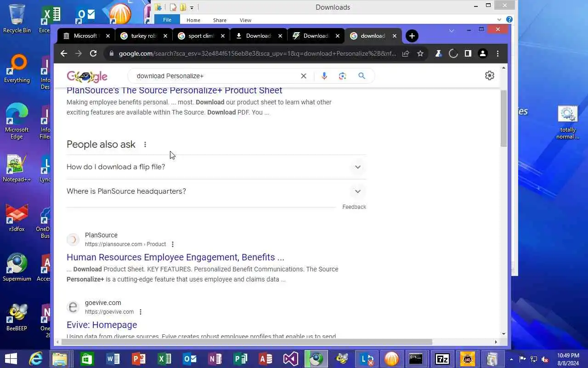Open Visual Studio from the taskbar
The width and height of the screenshot is (588, 368).
click(290, 358)
